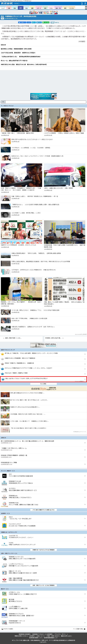
Task: Select the エンタメ navigation tab
Action: click(71, 8)
